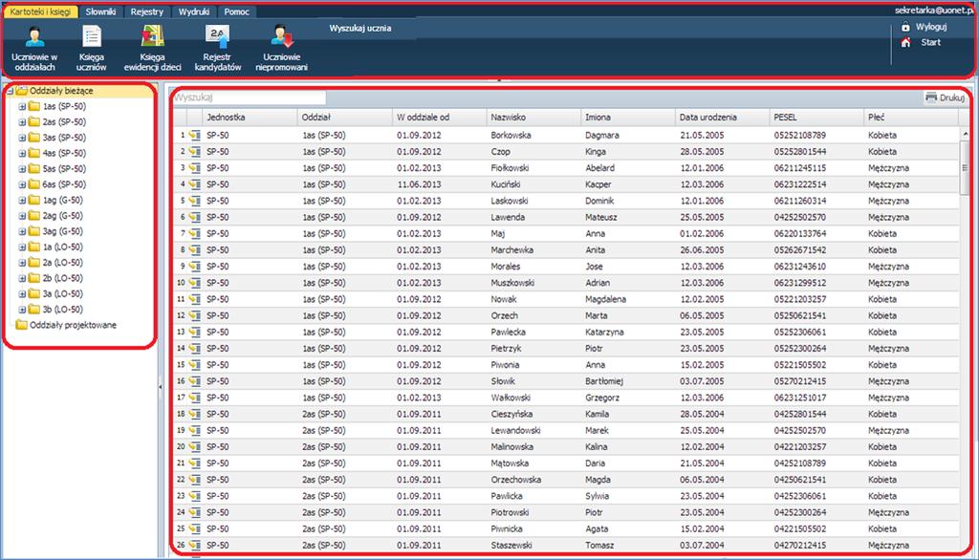This screenshot has width=979, height=560.
Task: Open record icon for Kuciński row
Action: pyautogui.click(x=195, y=184)
